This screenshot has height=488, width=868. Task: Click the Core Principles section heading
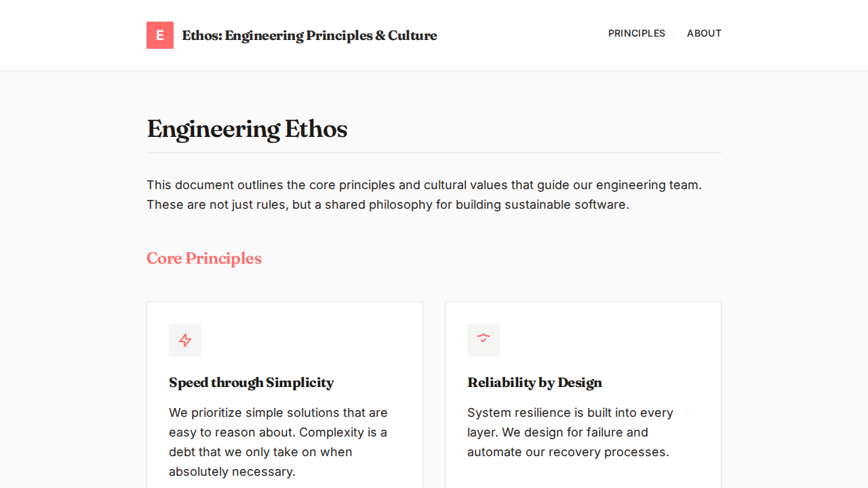204,258
